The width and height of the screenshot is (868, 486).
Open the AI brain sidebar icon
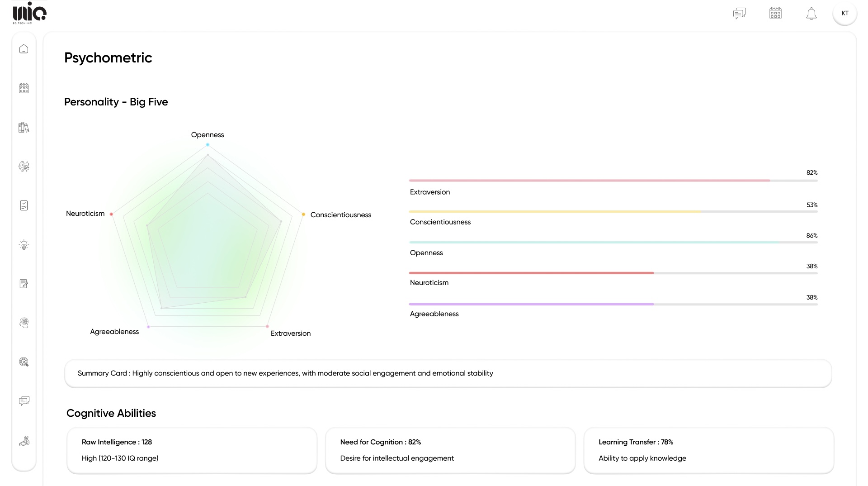click(x=24, y=167)
